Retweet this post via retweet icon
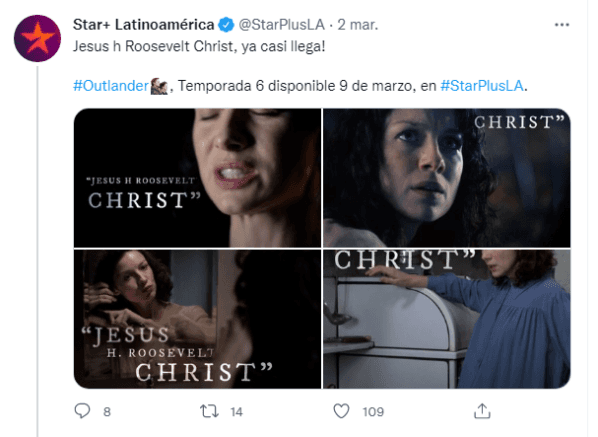Viewport: 598px width, 437px height. 209,411
